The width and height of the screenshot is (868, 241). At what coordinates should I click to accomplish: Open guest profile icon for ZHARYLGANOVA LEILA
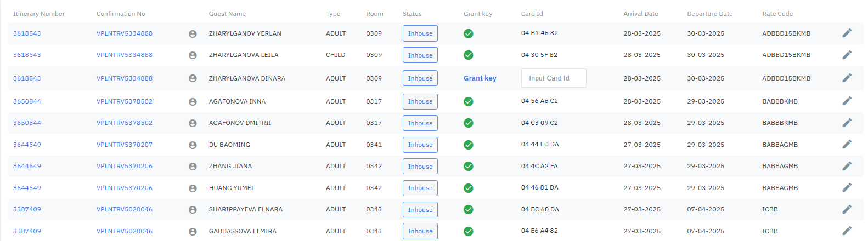(x=193, y=55)
